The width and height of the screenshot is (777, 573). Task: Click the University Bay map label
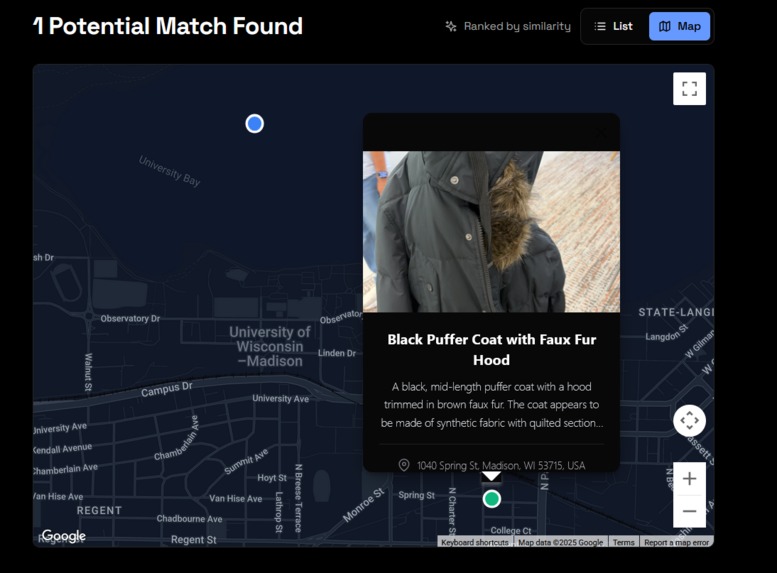[169, 172]
